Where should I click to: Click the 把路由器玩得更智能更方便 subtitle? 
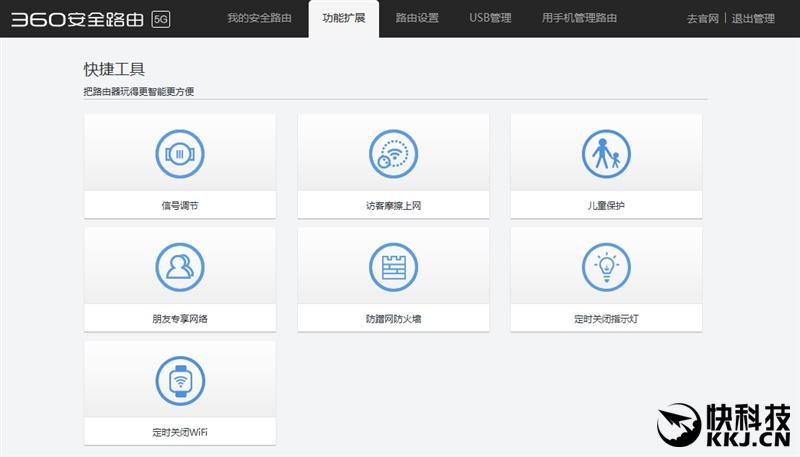[139, 92]
